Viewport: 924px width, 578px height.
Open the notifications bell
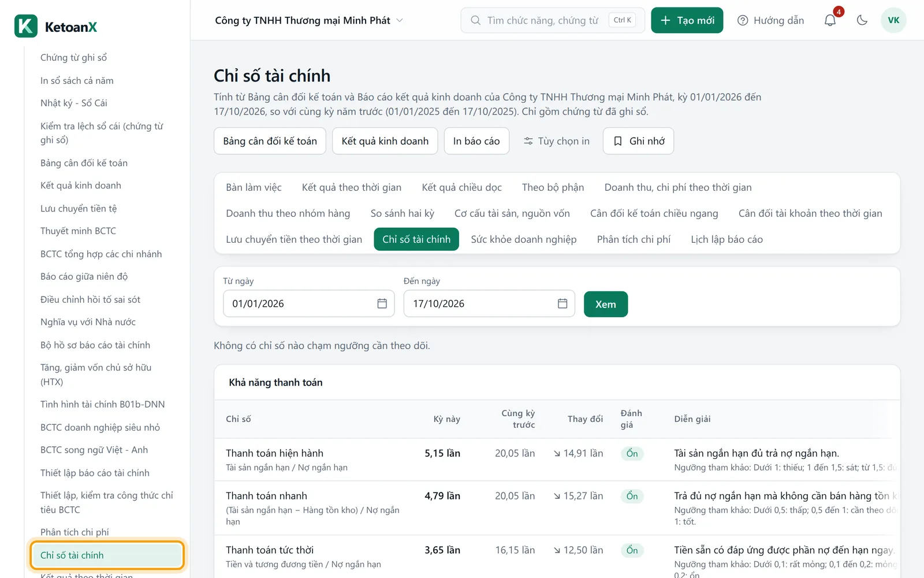830,20
